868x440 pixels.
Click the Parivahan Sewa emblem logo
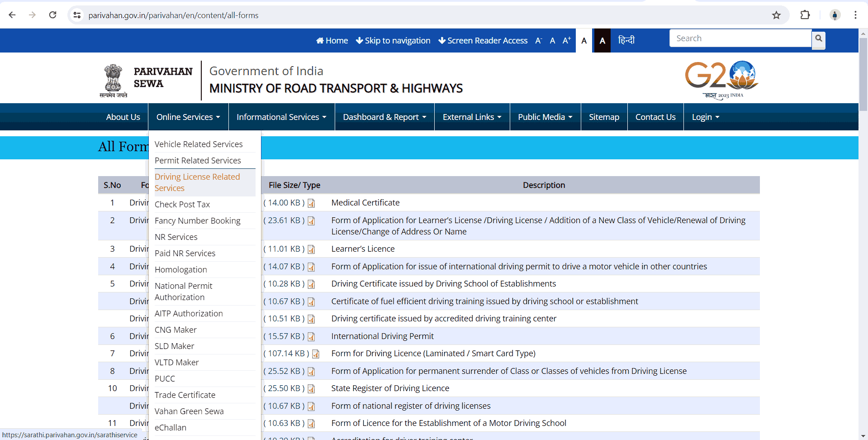[x=113, y=81]
